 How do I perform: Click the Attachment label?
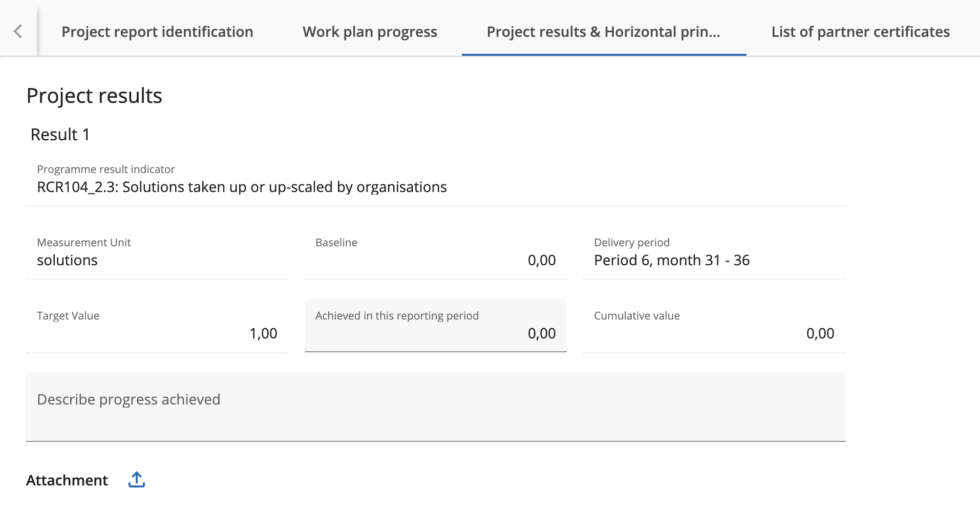[x=67, y=480]
